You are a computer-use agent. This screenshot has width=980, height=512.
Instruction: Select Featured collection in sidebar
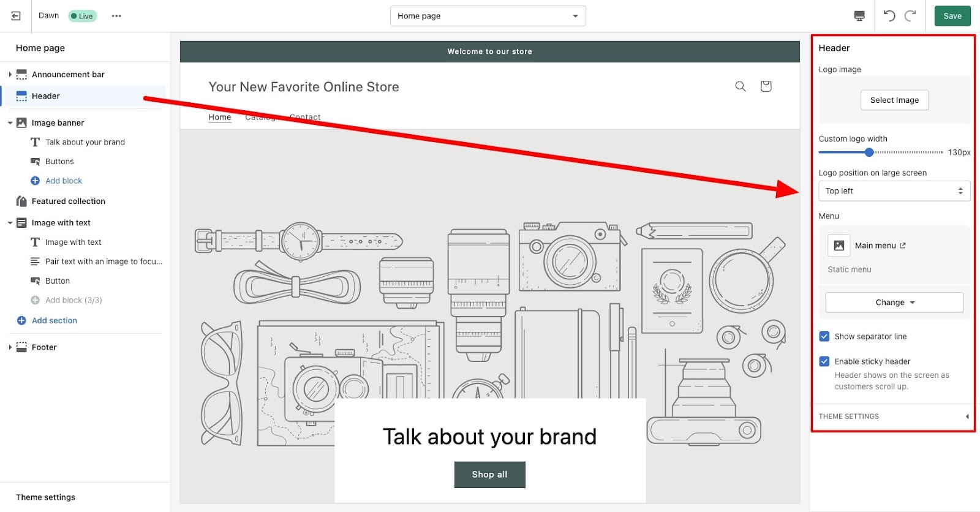click(x=68, y=201)
